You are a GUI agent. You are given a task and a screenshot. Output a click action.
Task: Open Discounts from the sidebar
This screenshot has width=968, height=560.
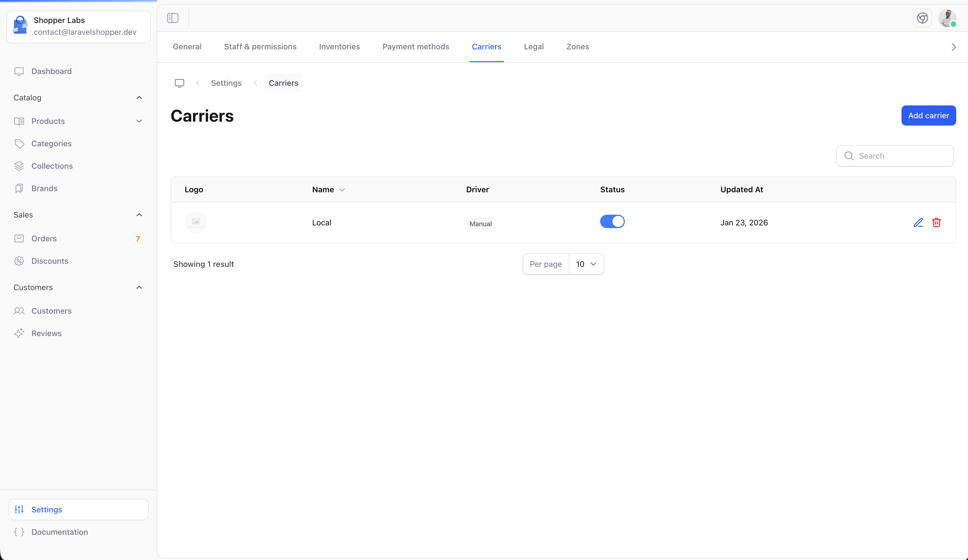click(x=50, y=261)
